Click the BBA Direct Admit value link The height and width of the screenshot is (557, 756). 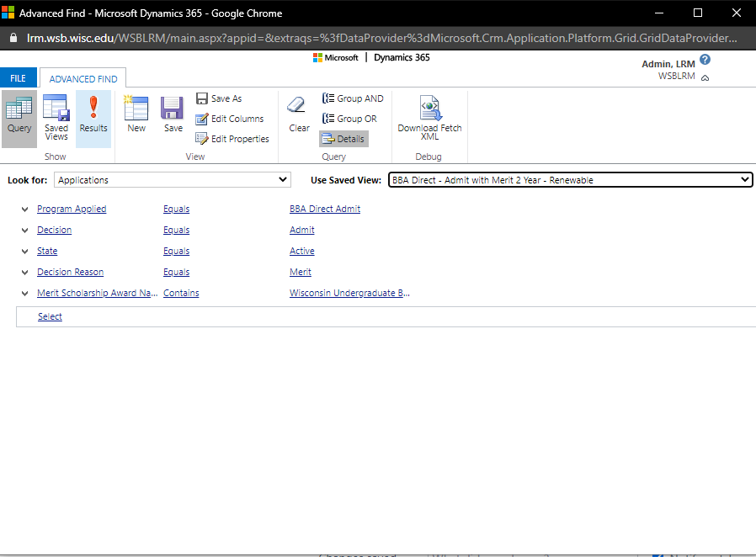[325, 209]
